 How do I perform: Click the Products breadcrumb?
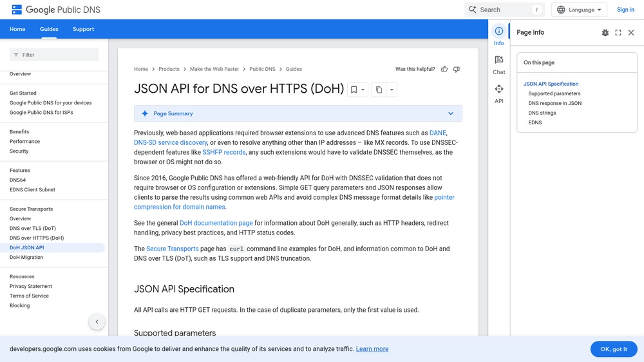coord(169,69)
